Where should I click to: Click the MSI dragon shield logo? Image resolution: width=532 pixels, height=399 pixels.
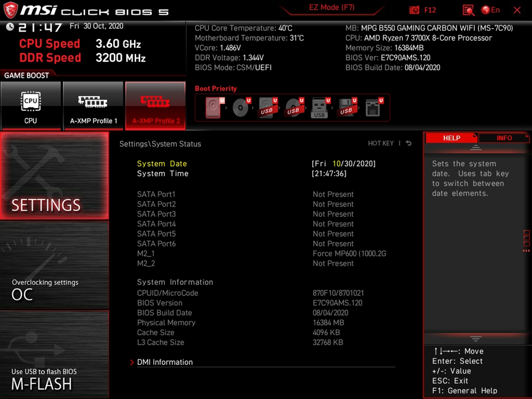pyautogui.click(x=11, y=10)
